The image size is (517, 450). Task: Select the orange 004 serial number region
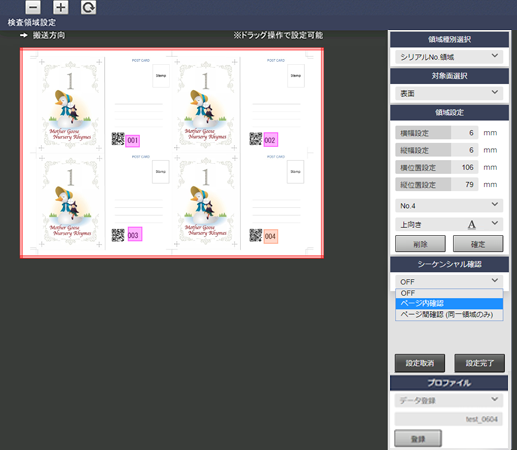pyautogui.click(x=270, y=236)
